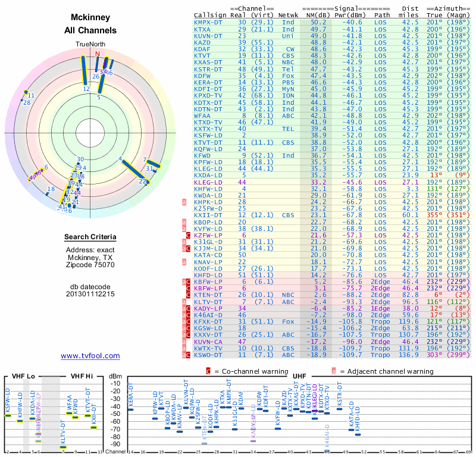Click the Uni network cell

(x=288, y=36)
